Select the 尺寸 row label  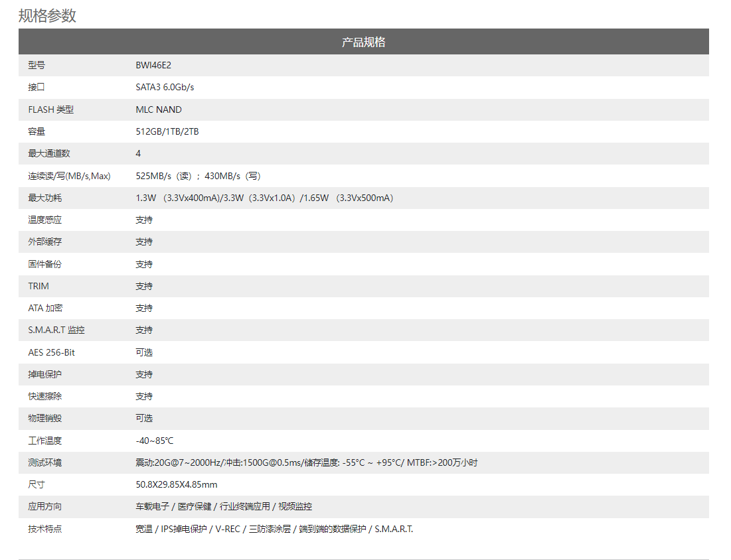37,484
